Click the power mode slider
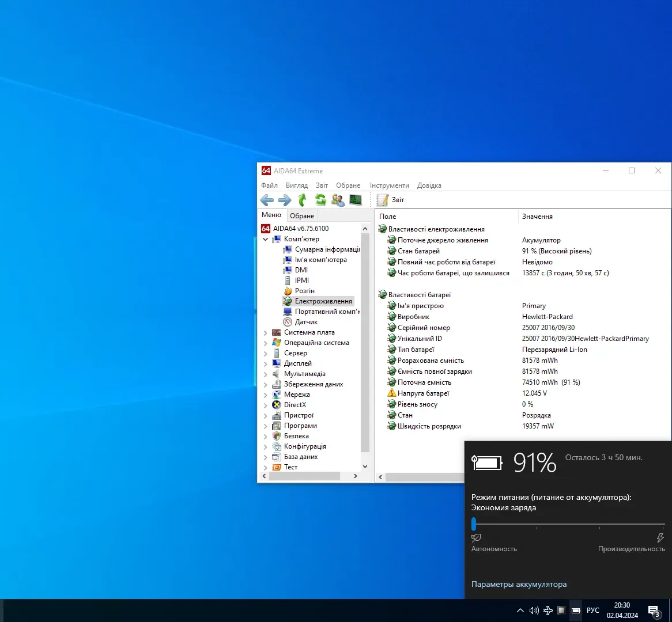Screen dimensions: 672x622 click(x=474, y=524)
